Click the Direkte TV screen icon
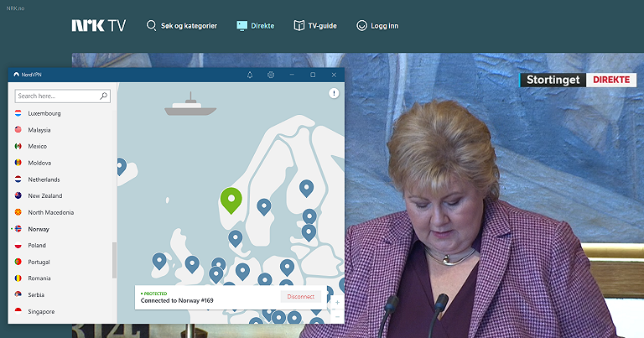The height and width of the screenshot is (338, 644). [x=241, y=25]
